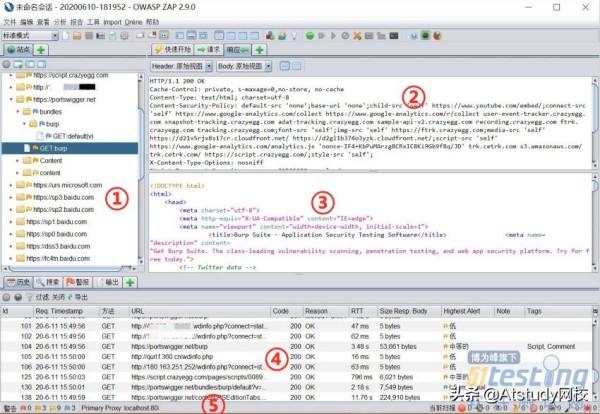Viewport: 600px width, 414px height.
Task: Click the step-to-next-request icon in toolbar
Action: (x=321, y=36)
